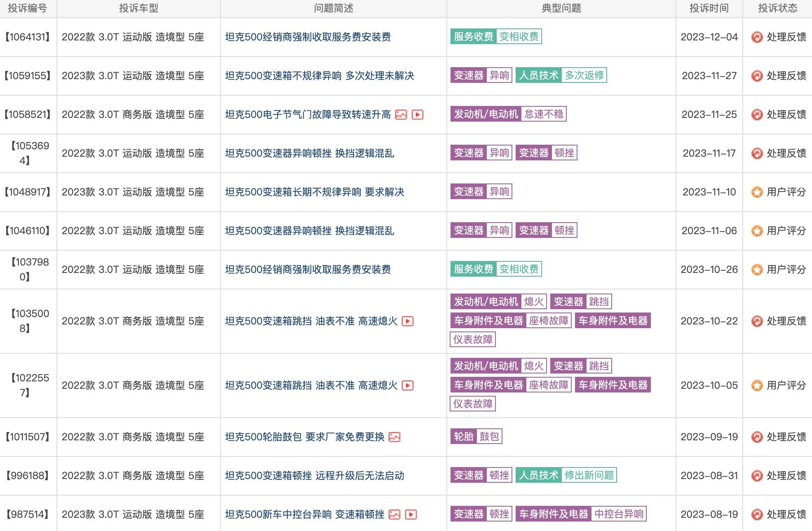Click the status icon in the 2023-09-19 row
Screen dimensions: 812x531
pyautogui.click(x=757, y=437)
